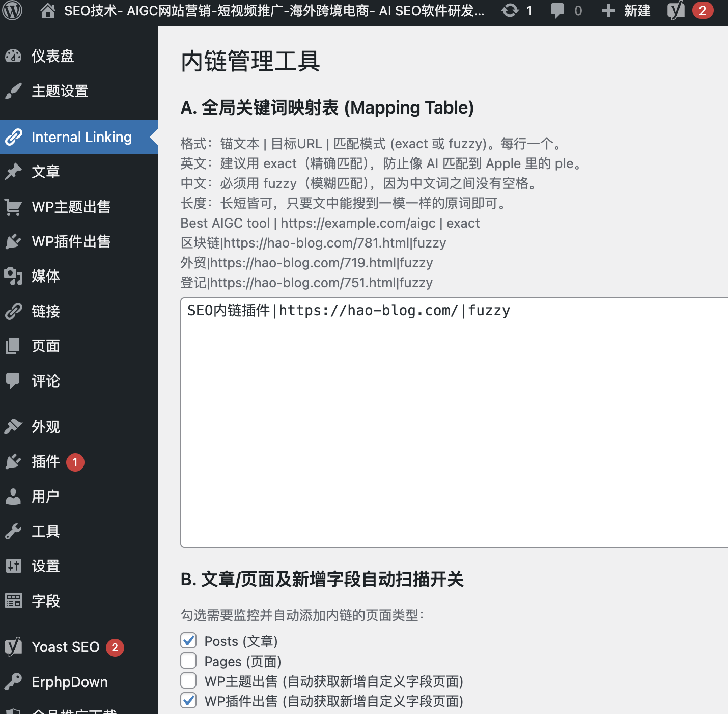This screenshot has width=728, height=714.
Task: Click the 媒体 media icon
Action: tap(13, 276)
